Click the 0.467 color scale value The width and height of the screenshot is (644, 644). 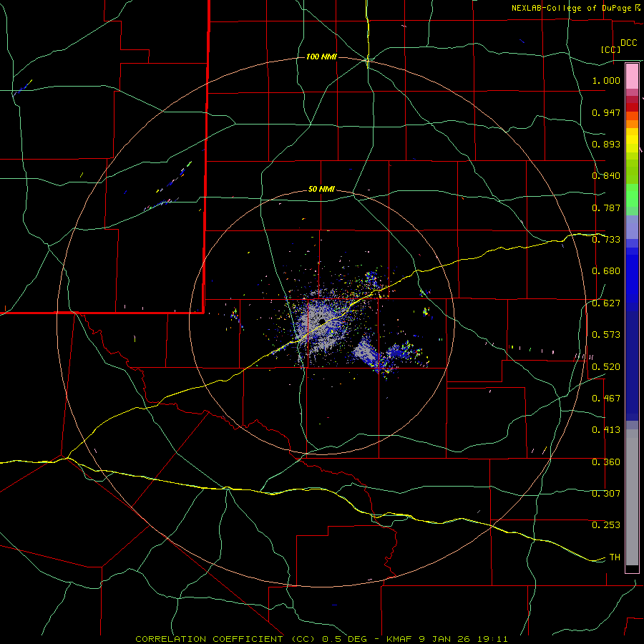click(606, 399)
